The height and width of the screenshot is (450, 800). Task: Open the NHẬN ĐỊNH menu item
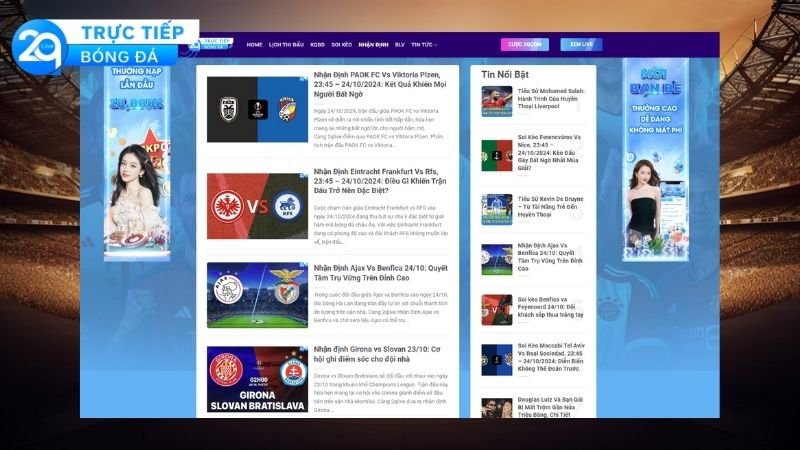pos(373,45)
